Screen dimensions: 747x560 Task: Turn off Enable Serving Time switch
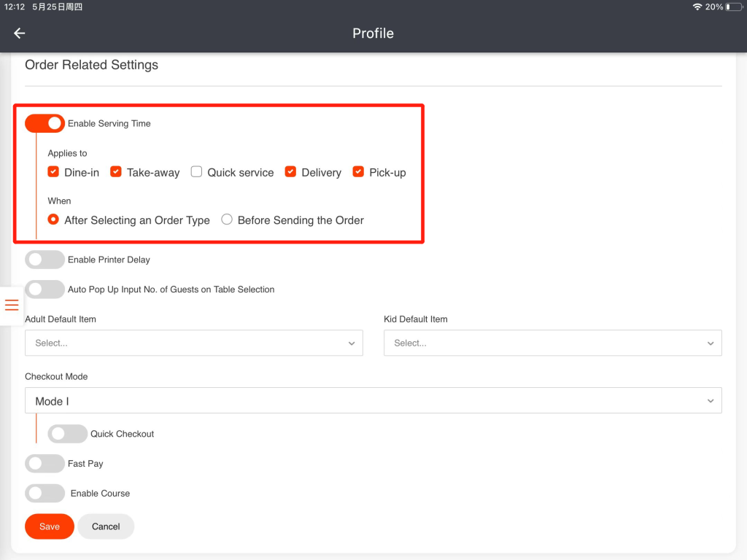click(x=44, y=123)
